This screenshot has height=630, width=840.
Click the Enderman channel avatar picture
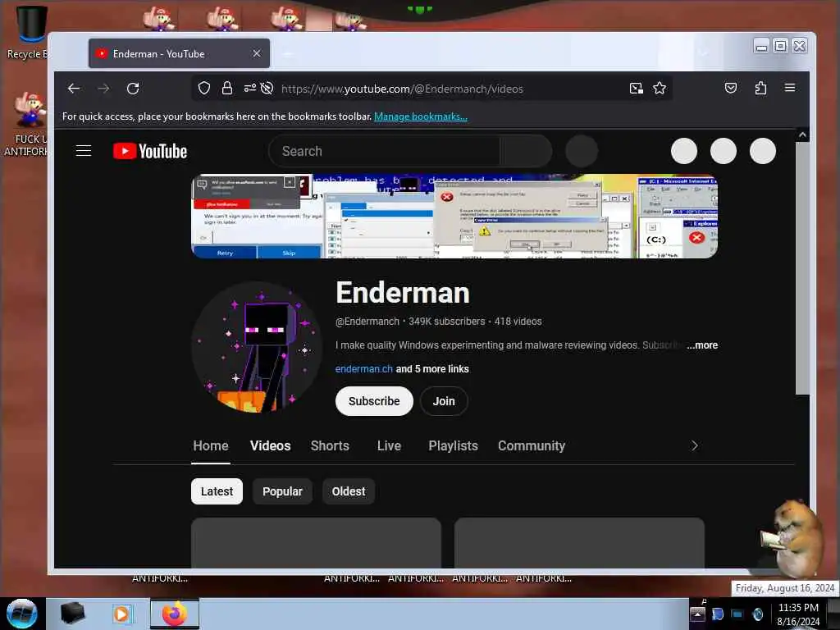pos(257,347)
